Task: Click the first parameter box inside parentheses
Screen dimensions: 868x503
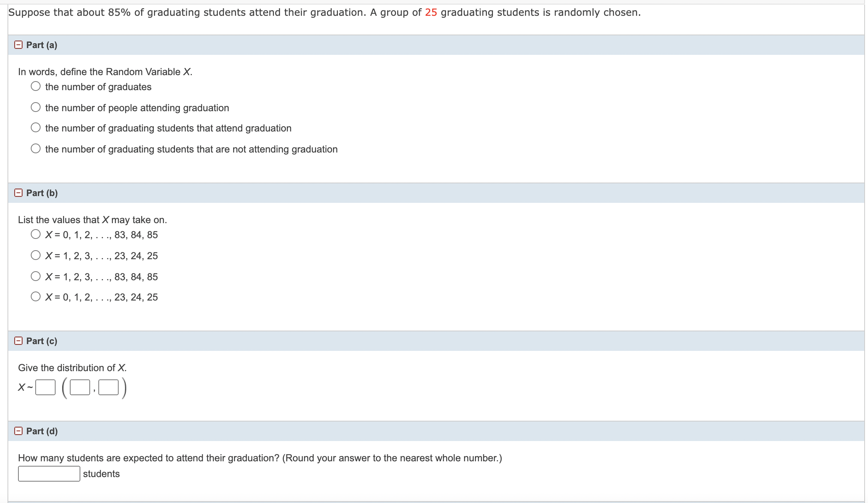Action: [x=80, y=388]
